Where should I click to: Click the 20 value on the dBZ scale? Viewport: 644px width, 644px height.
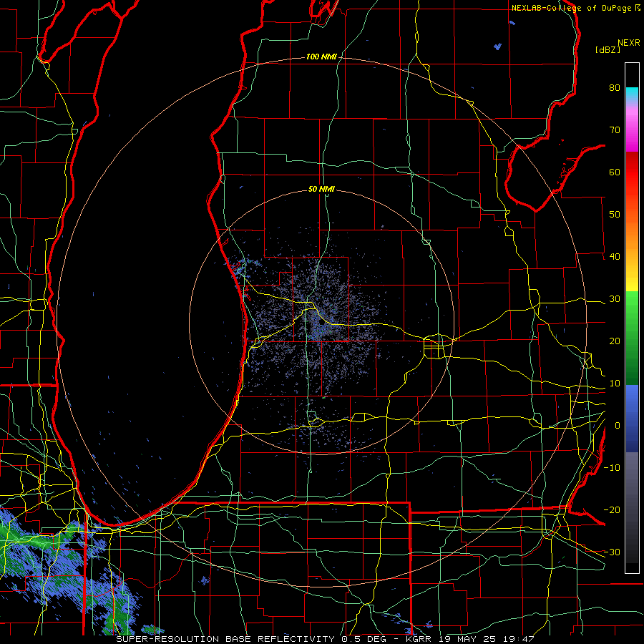(x=615, y=341)
